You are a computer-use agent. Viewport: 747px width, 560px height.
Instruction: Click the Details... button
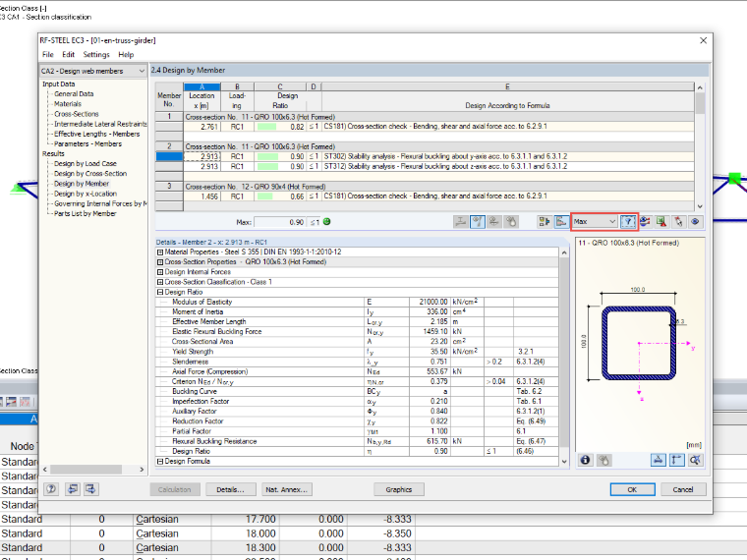(x=231, y=489)
